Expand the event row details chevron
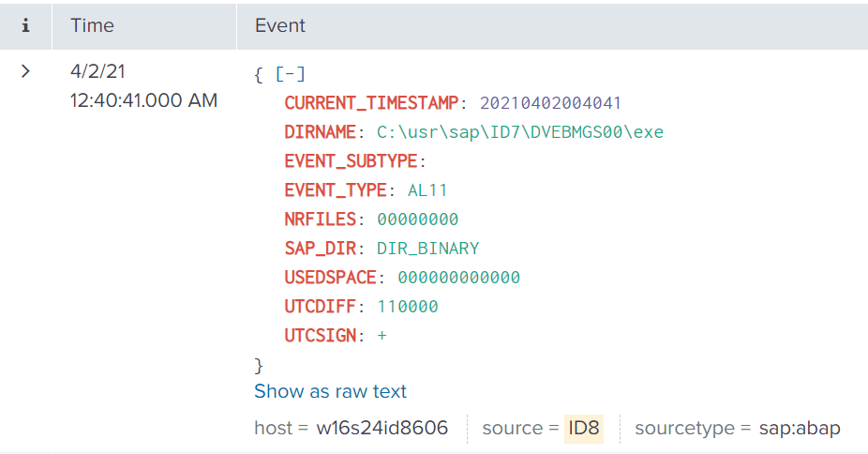This screenshot has width=868, height=454. click(x=25, y=71)
